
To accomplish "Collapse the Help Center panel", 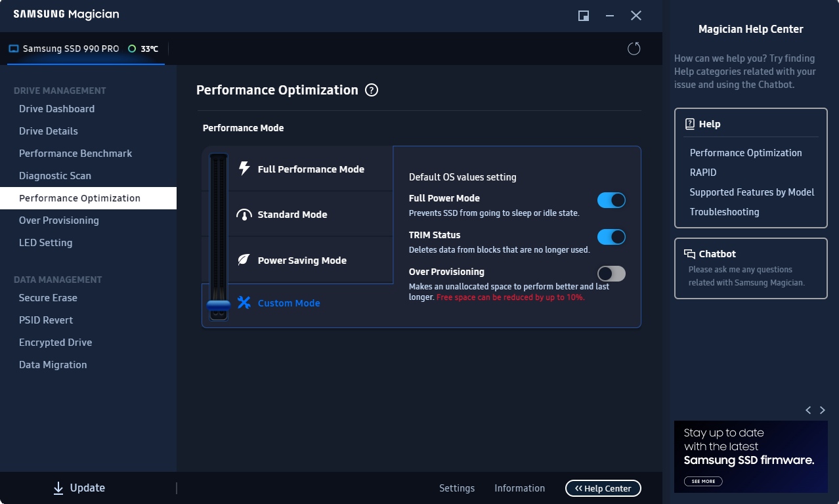I will [x=602, y=488].
